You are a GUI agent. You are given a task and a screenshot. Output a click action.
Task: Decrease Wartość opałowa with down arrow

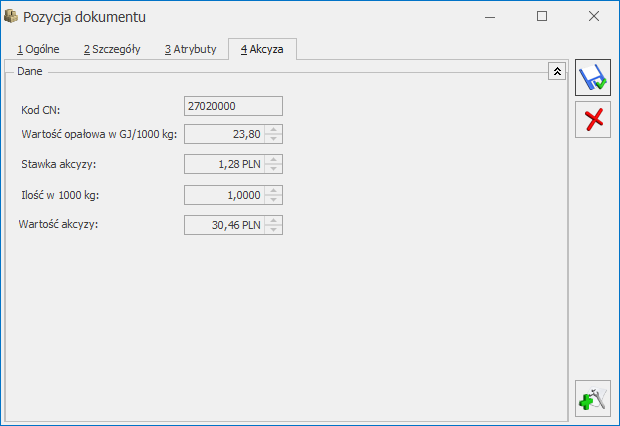[x=274, y=138]
